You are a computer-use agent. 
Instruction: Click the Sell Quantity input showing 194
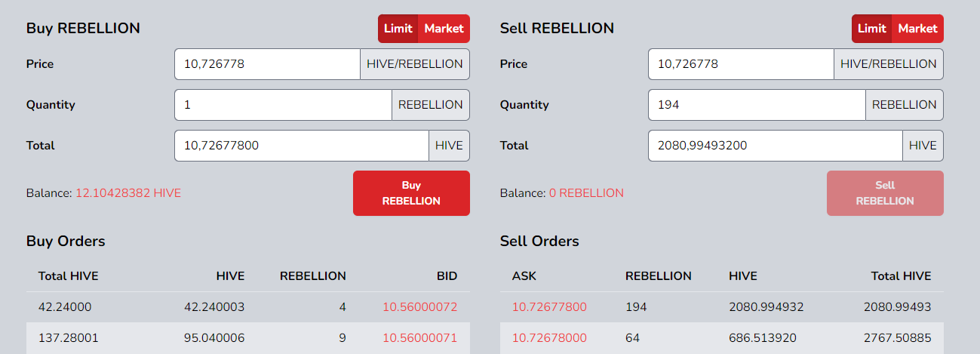(x=757, y=105)
